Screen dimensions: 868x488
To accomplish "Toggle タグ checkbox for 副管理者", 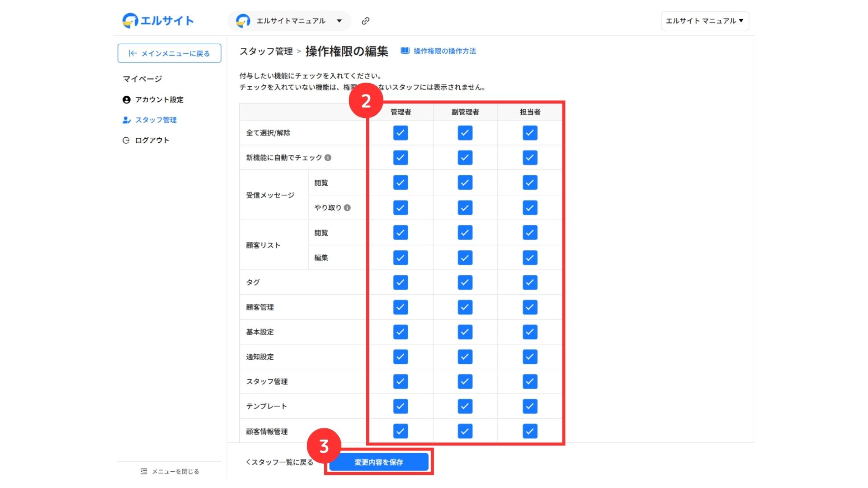I will pyautogui.click(x=465, y=282).
